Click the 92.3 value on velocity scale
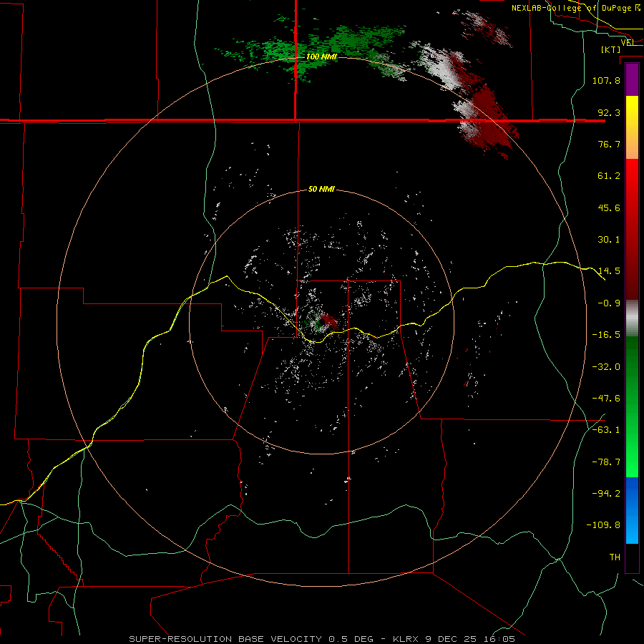Screen dimensions: 644x644 click(x=609, y=112)
